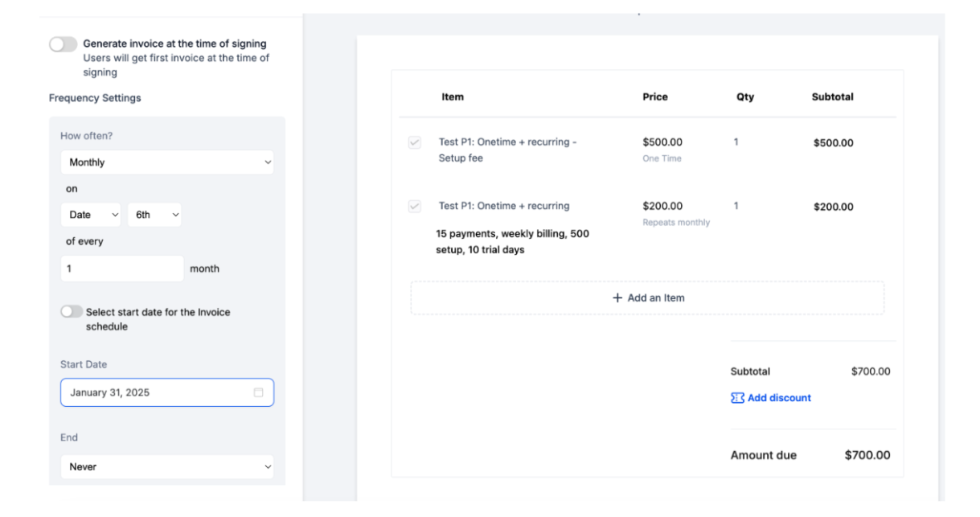The height and width of the screenshot is (517, 980).
Task: Tick the checkbox beside the $200.00 recurring item
Action: click(415, 207)
